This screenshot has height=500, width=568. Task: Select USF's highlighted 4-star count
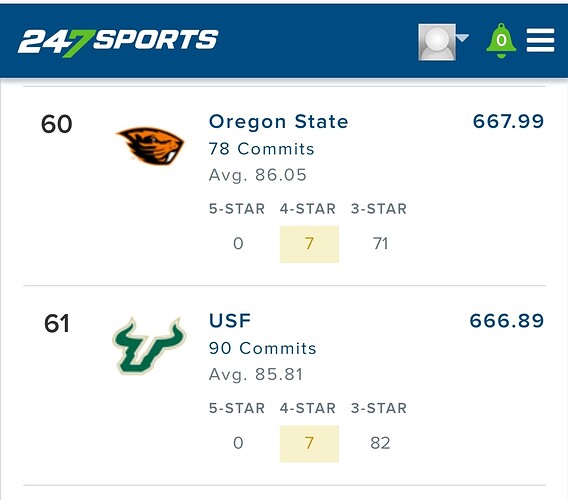[309, 443]
